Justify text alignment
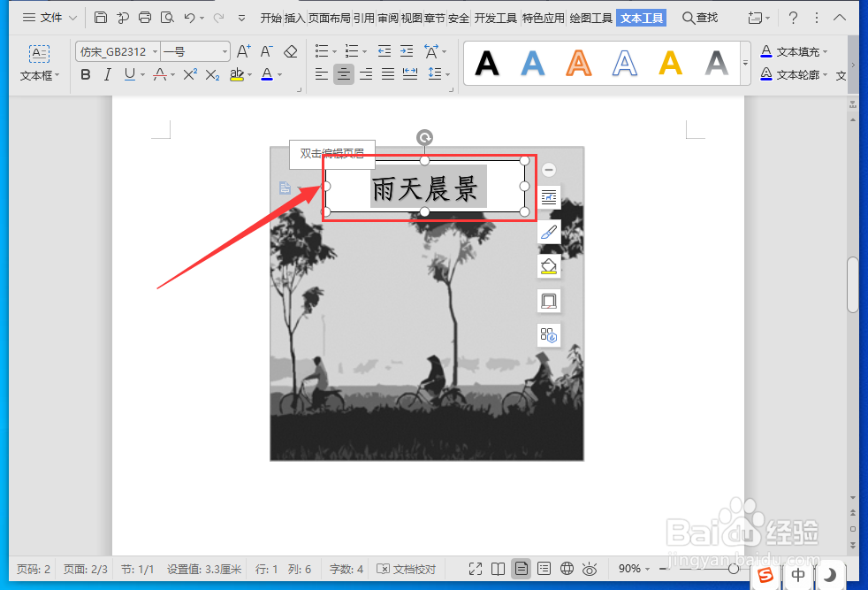Screen dimensions: 868x590 [388, 73]
